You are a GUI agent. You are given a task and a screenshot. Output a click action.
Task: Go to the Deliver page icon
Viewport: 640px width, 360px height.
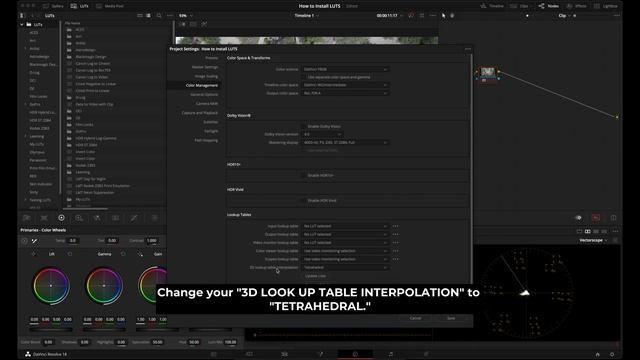pos(426,354)
